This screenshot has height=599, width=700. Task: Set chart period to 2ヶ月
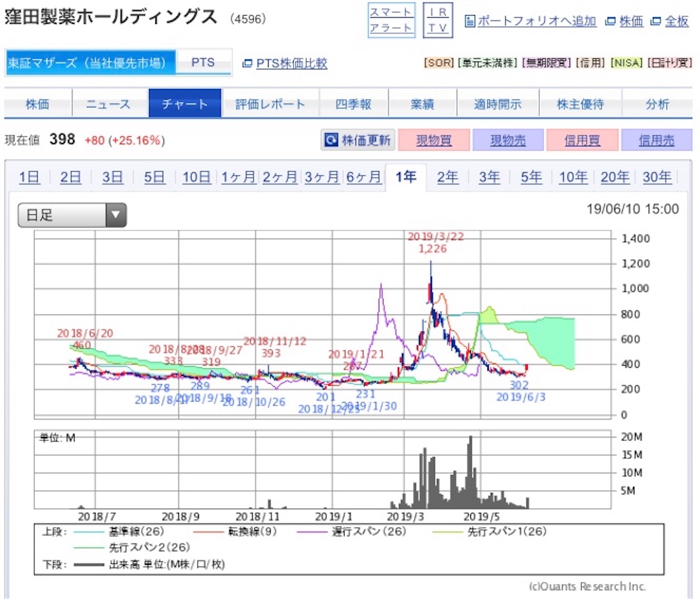tap(280, 177)
